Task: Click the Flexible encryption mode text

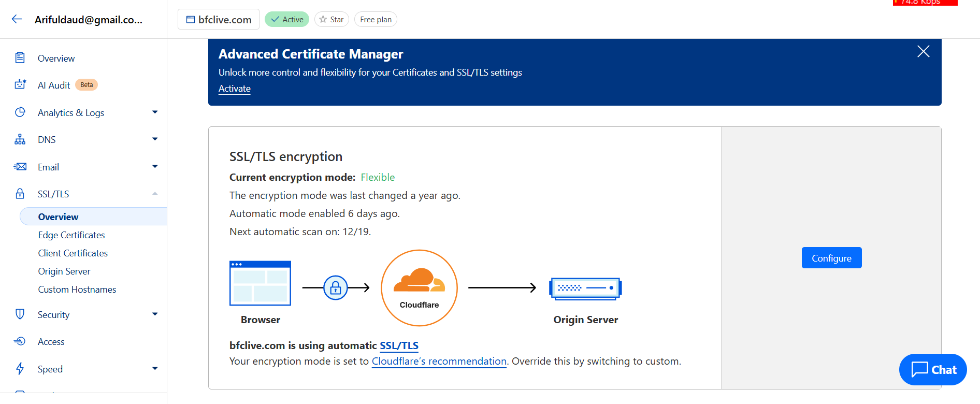Action: [378, 177]
